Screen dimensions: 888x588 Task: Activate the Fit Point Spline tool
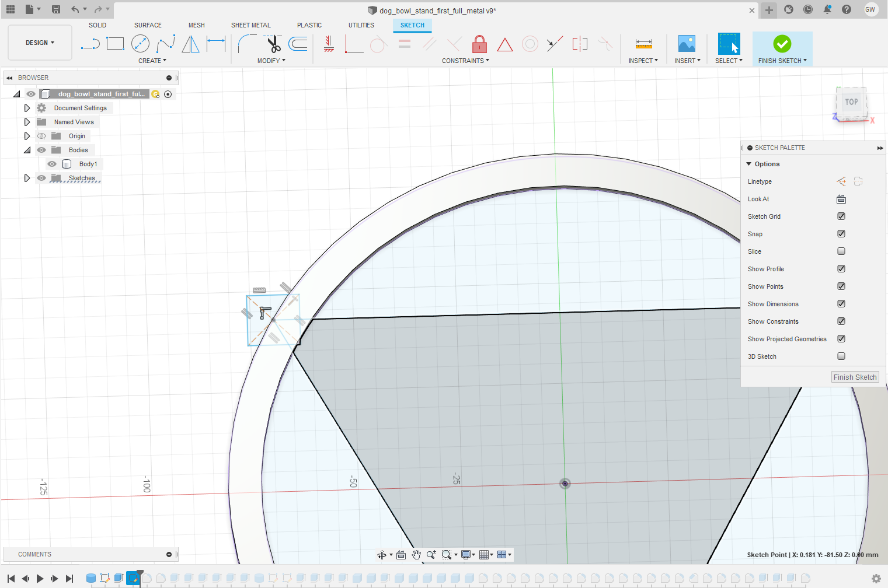pyautogui.click(x=165, y=44)
